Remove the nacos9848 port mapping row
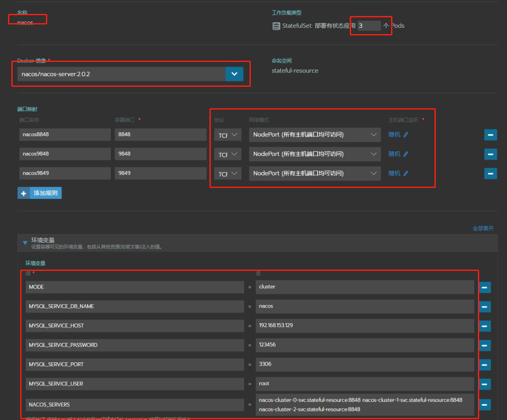The height and width of the screenshot is (420, 507). pos(490,154)
